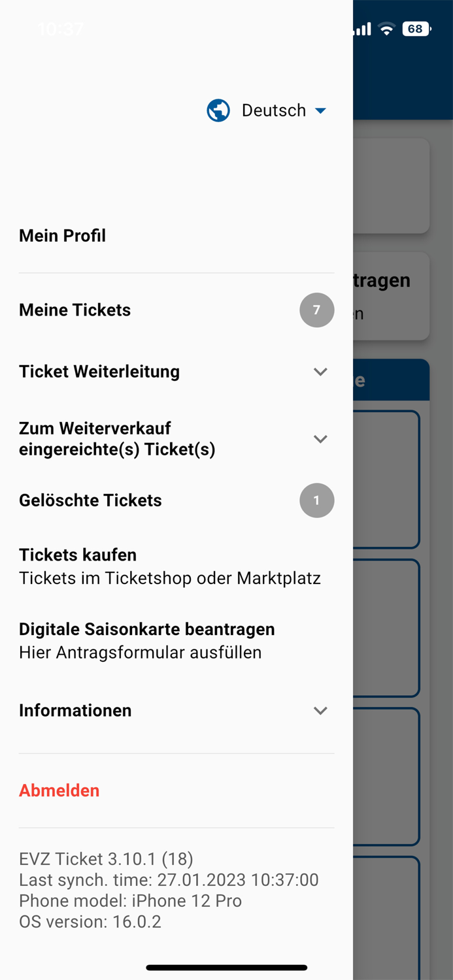Expand Zum Weiterverkauf eingereichte(s) Ticket(s)
The image size is (453, 980).
pos(320,438)
